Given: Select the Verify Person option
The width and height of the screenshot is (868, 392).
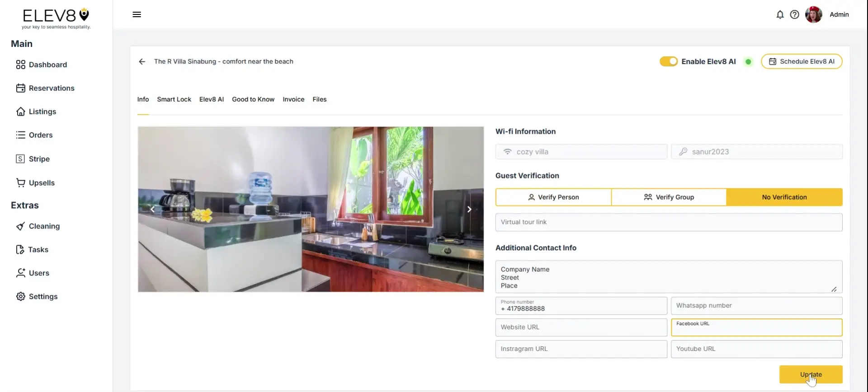Looking at the screenshot, I should click(553, 197).
